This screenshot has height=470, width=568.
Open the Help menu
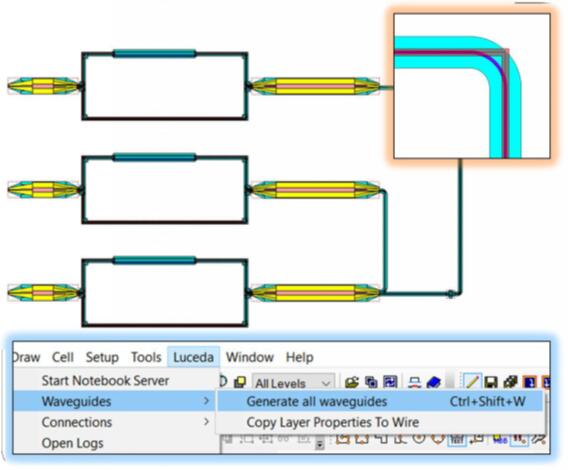click(300, 357)
